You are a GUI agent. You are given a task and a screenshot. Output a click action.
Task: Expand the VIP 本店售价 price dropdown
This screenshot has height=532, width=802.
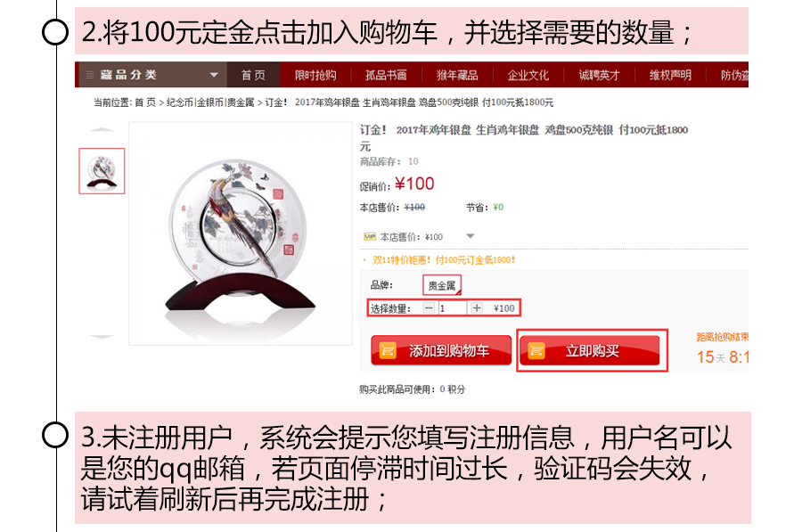[470, 236]
